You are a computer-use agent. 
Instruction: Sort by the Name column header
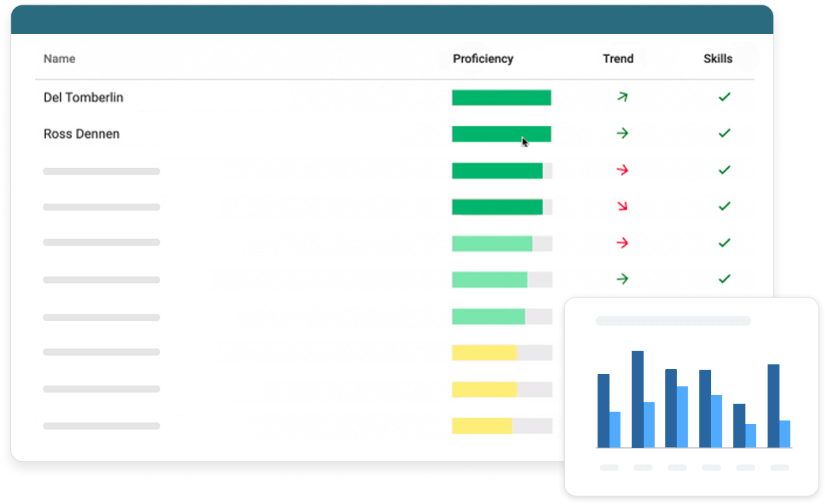pyautogui.click(x=59, y=58)
